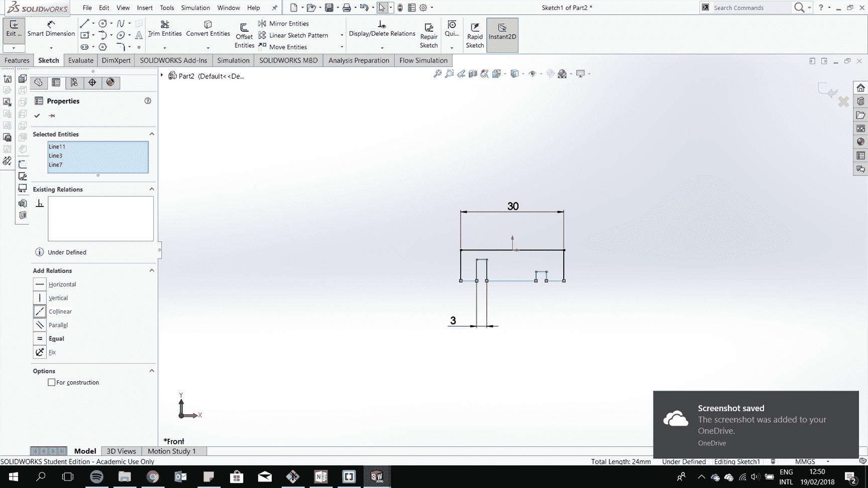Viewport: 868px width, 488px height.
Task: Click the Search Commands field
Action: (751, 8)
